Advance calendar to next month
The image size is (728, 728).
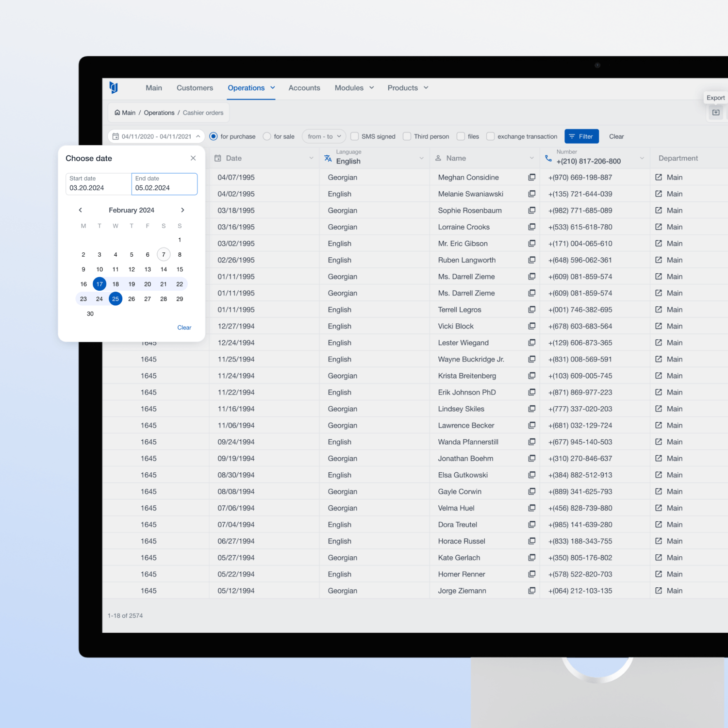pos(182,210)
